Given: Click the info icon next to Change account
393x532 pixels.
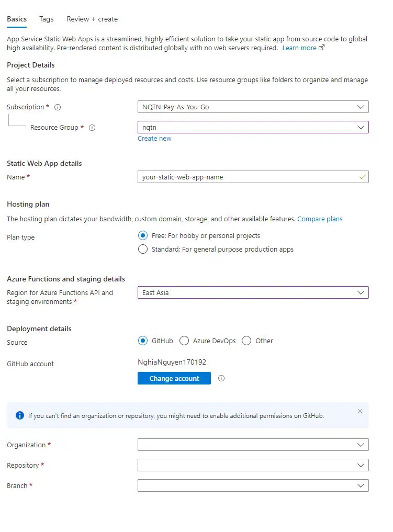Looking at the screenshot, I should [221, 378].
